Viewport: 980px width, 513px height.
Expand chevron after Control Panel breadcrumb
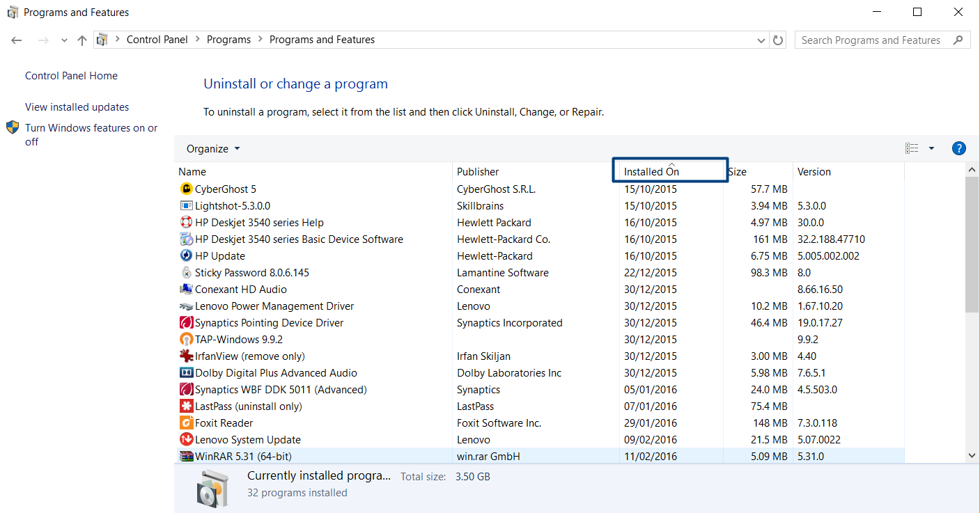(197, 40)
